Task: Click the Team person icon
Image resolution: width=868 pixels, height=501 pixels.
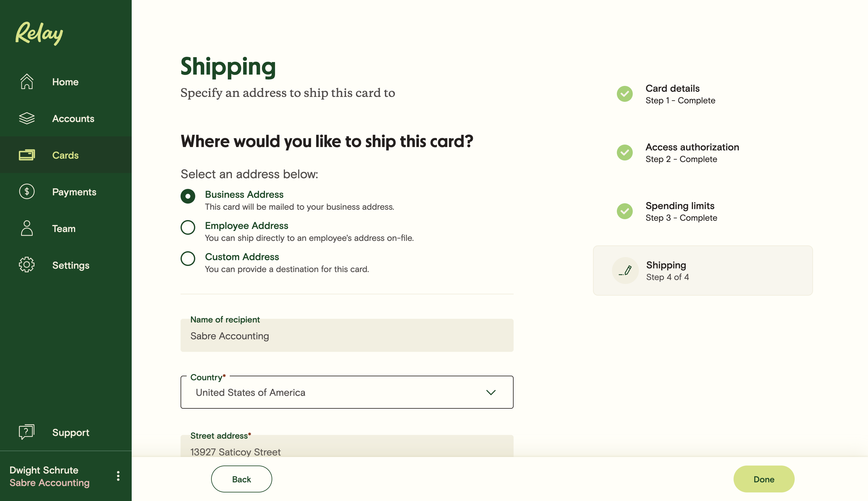Action: (27, 228)
